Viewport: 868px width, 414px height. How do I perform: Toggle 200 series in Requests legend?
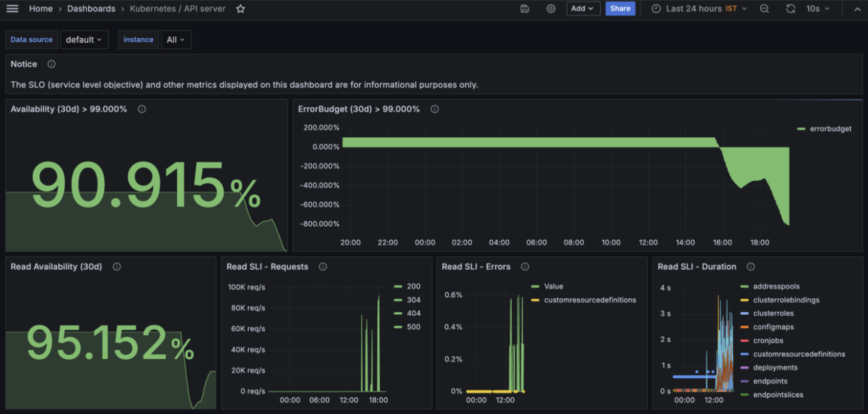click(x=414, y=286)
